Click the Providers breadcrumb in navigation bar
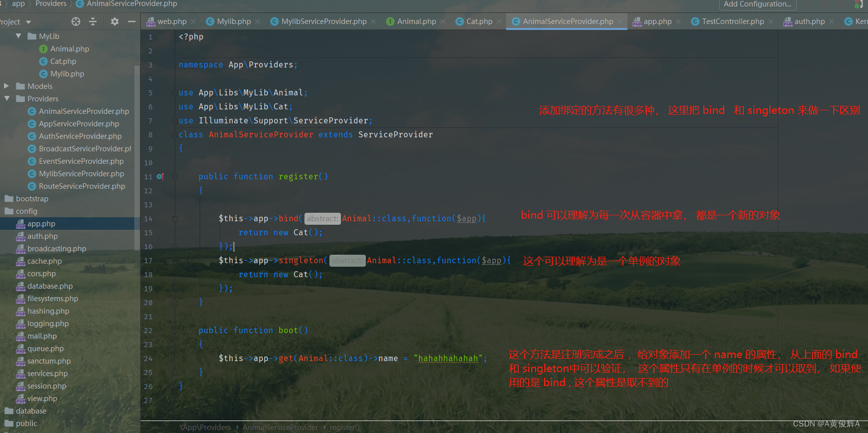The height and width of the screenshot is (433, 868). (51, 4)
